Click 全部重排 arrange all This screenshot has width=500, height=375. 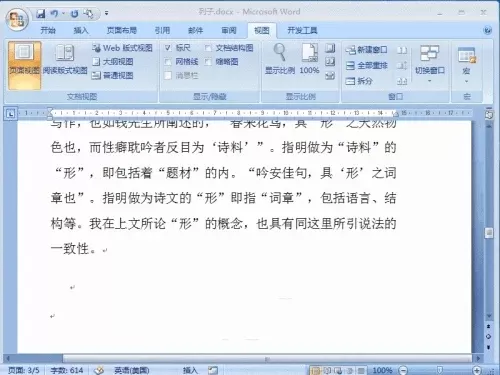tap(366, 65)
